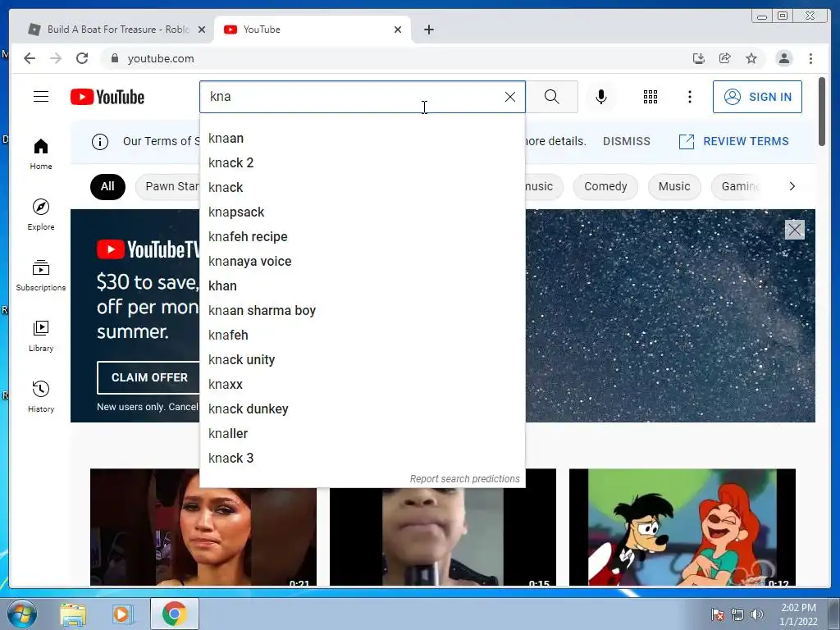The image size is (840, 630).
Task: Open History in the sidebar
Action: coord(41,396)
